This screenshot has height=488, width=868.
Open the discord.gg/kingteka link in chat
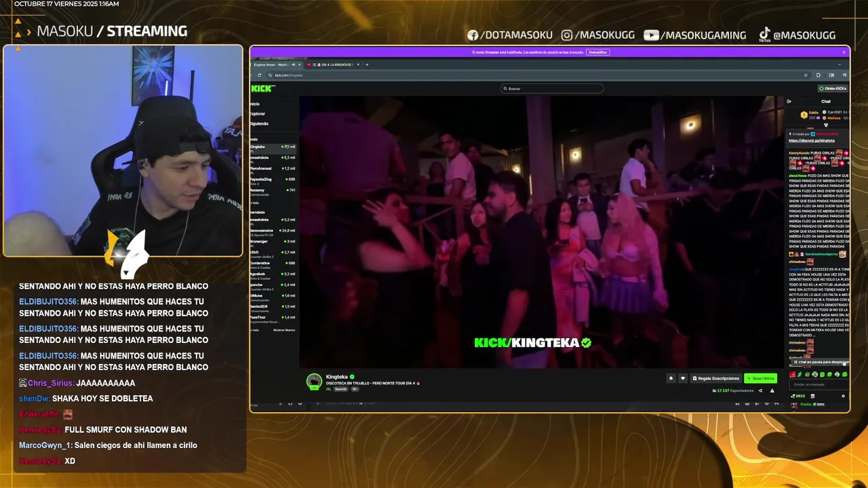812,140
